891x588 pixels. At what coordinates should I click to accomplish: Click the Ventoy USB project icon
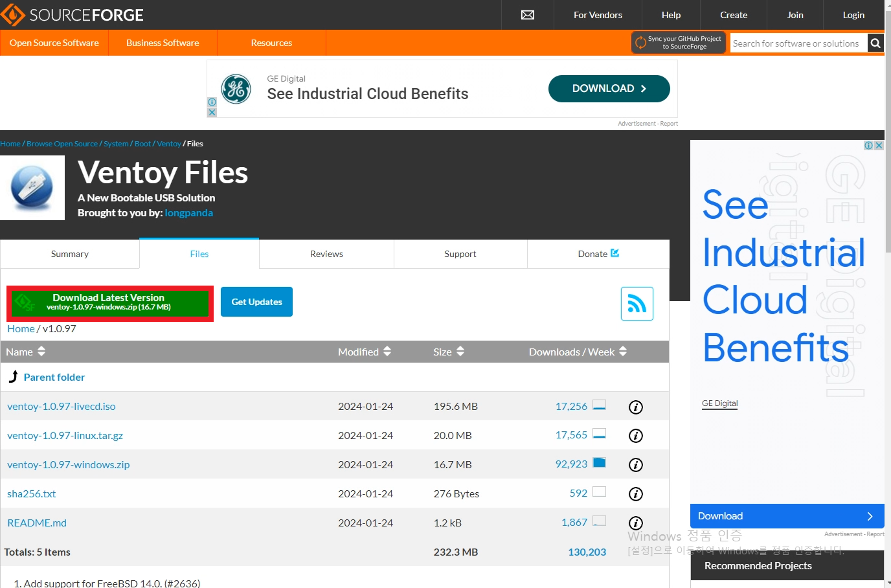point(32,188)
